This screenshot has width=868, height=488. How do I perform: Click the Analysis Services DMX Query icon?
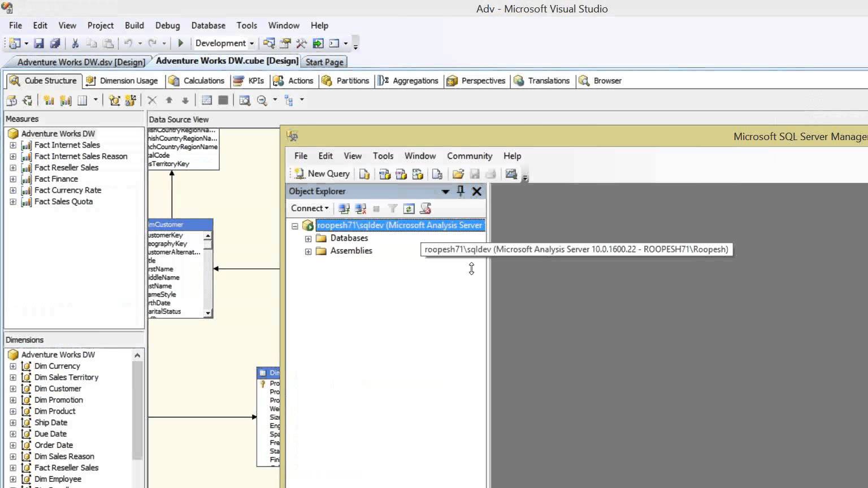click(x=401, y=174)
